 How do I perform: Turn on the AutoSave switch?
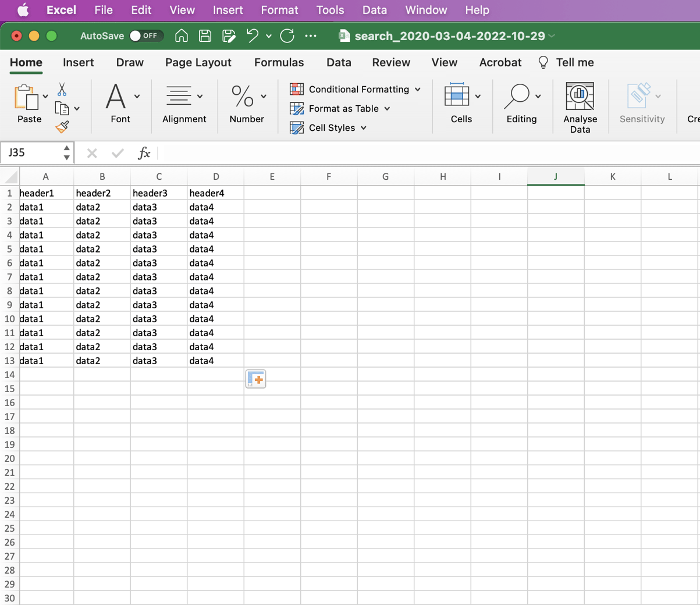coord(146,35)
